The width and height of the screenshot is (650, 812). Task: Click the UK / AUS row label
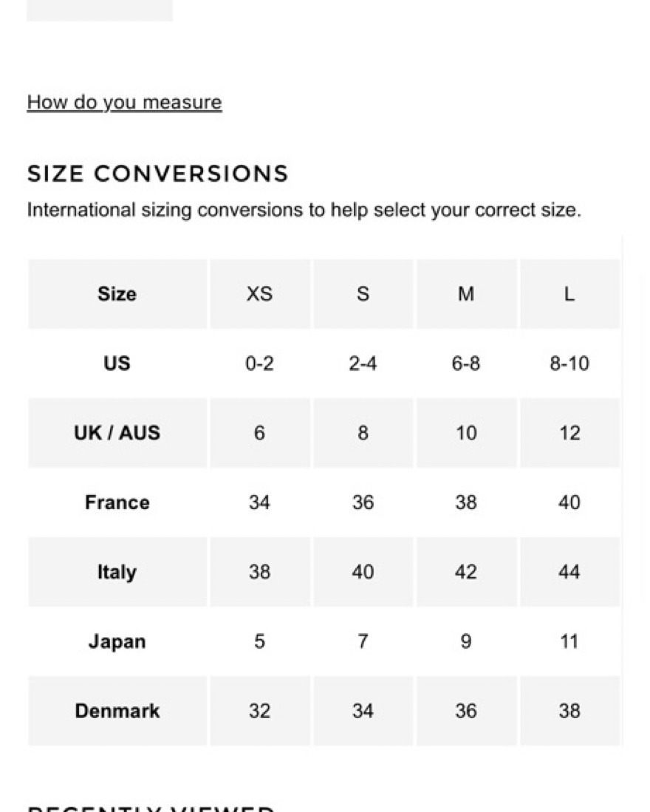(x=117, y=433)
